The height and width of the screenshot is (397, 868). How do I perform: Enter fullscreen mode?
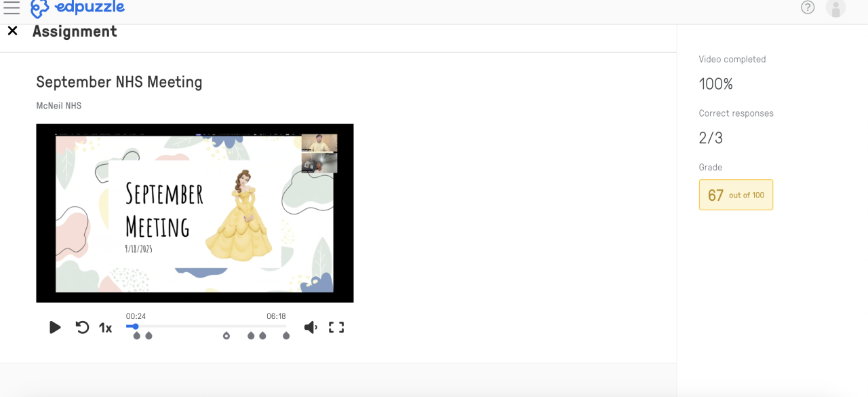pos(336,327)
